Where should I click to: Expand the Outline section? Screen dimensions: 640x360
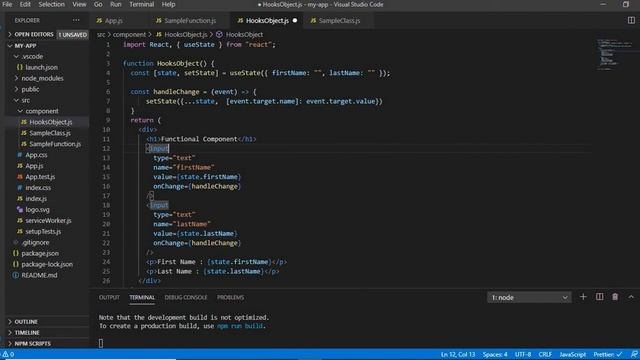[26, 322]
